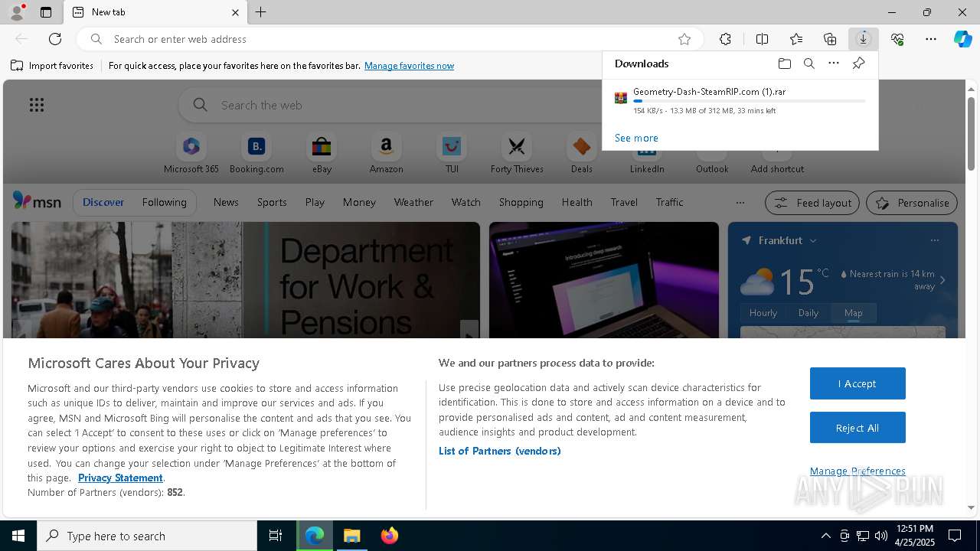The height and width of the screenshot is (551, 980).
Task: Open the Microsoft 365 shortcut
Action: pyautogui.click(x=191, y=153)
